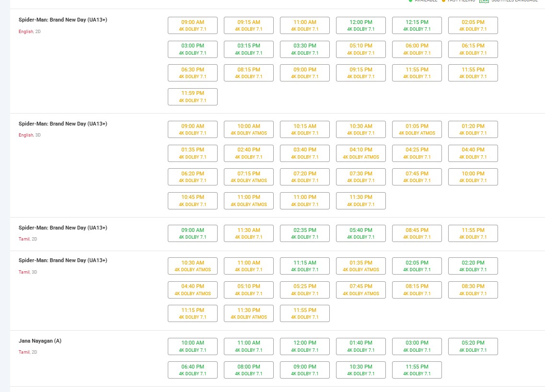
Task: Select 11:15 PM Spider-Man Tamil 3D show
Action: [x=193, y=313]
